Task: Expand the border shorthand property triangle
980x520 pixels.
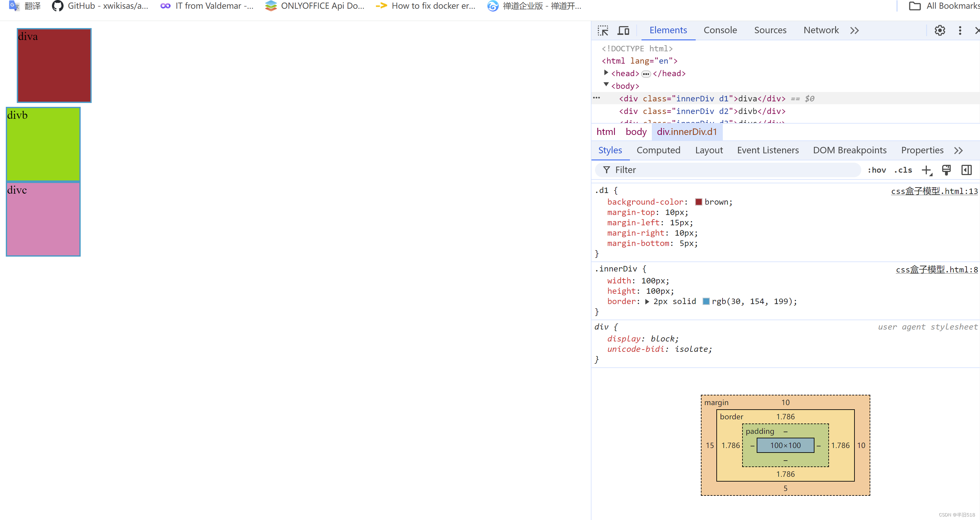Action: point(647,301)
